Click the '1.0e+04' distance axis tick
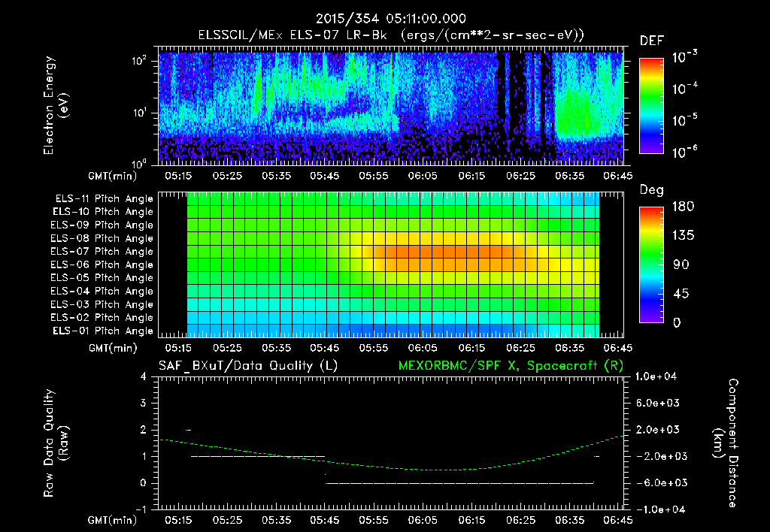This screenshot has width=770, height=532. [656, 376]
